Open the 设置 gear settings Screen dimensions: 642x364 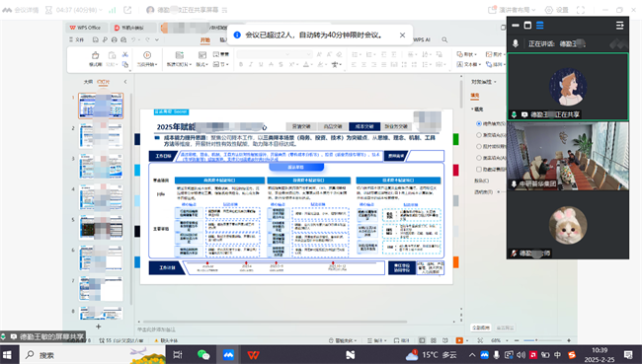[x=556, y=10]
